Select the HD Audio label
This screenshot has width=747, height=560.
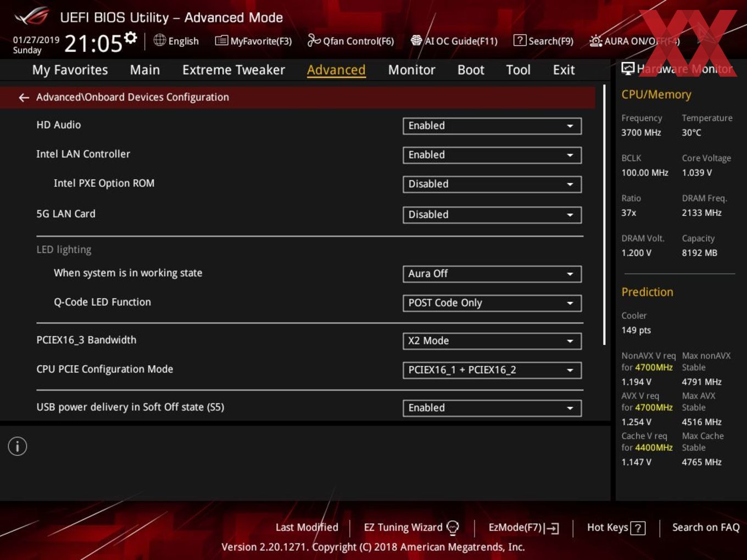pyautogui.click(x=59, y=125)
